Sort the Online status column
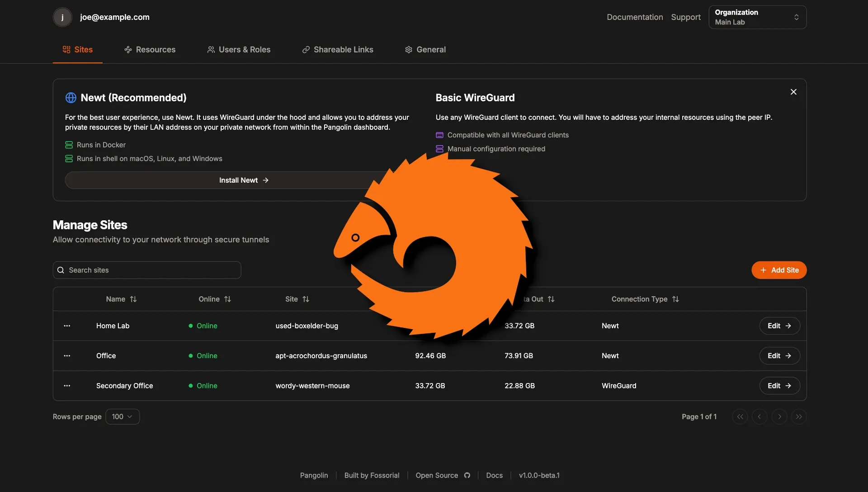This screenshot has width=868, height=492. (x=228, y=299)
